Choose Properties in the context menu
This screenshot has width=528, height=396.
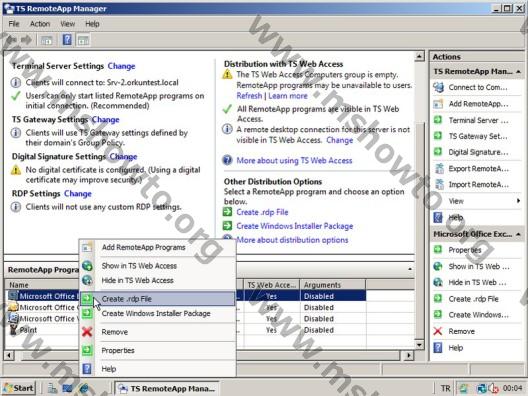158,350
